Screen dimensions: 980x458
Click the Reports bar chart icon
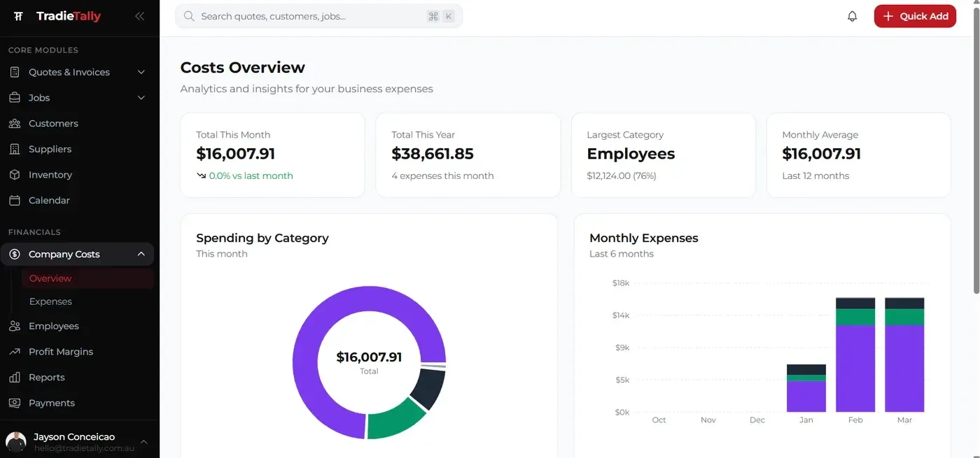point(15,378)
